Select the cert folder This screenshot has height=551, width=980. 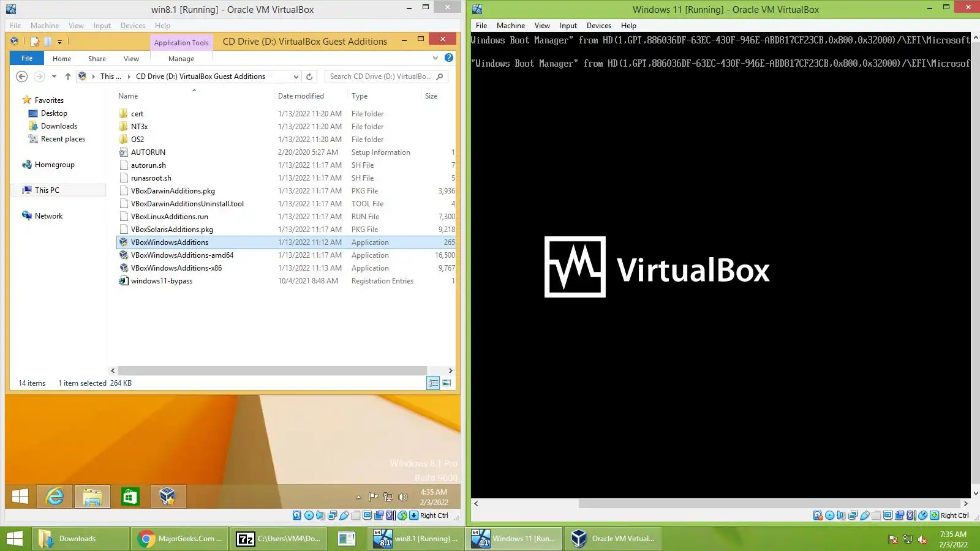(x=137, y=114)
